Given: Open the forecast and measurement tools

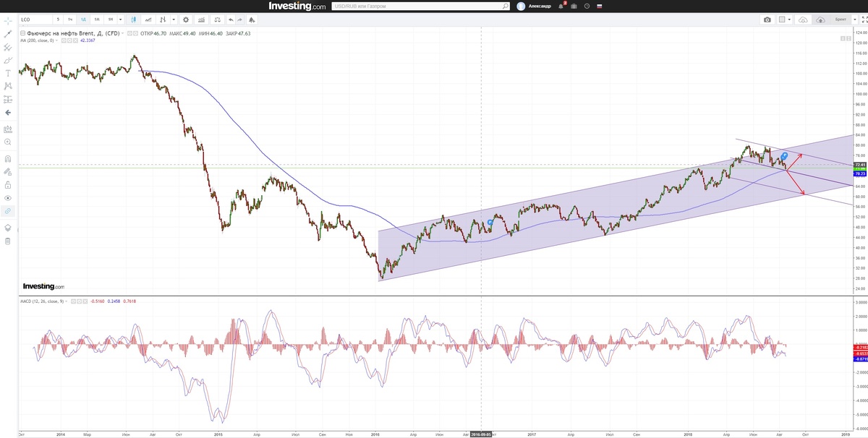Looking at the screenshot, I should coord(8,99).
